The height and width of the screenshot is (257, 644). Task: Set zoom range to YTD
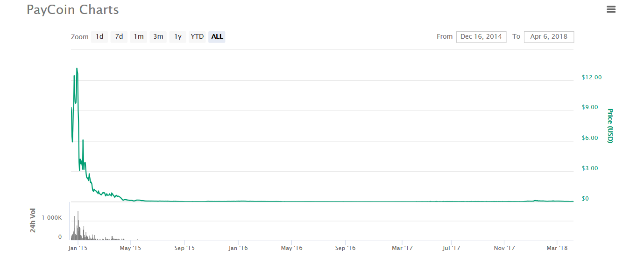197,36
